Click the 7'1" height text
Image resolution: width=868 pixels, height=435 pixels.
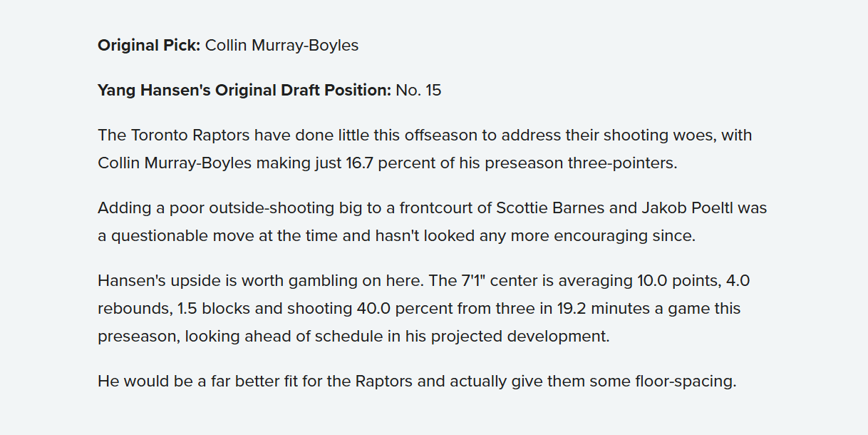[473, 281]
